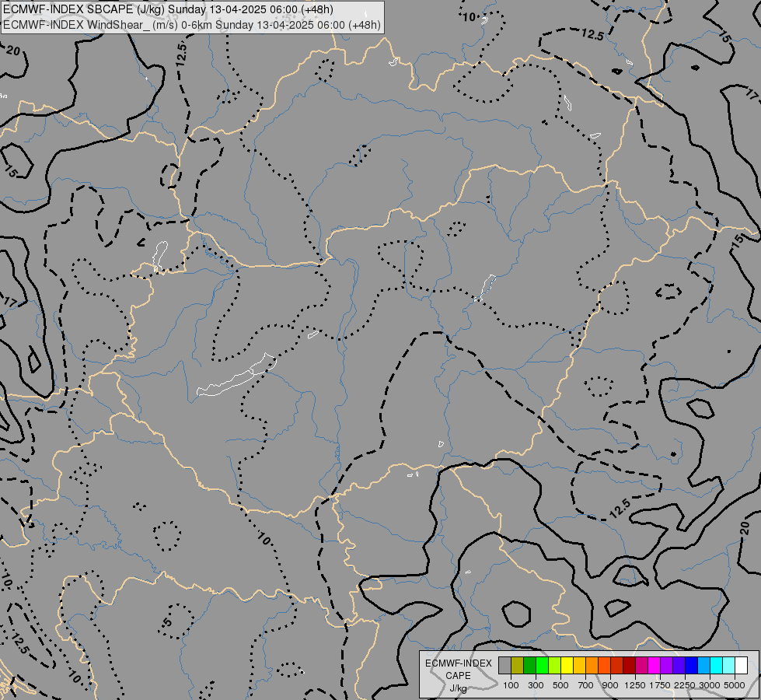
Task: Click the olive swatch in CAPE legend
Action: coord(518,665)
